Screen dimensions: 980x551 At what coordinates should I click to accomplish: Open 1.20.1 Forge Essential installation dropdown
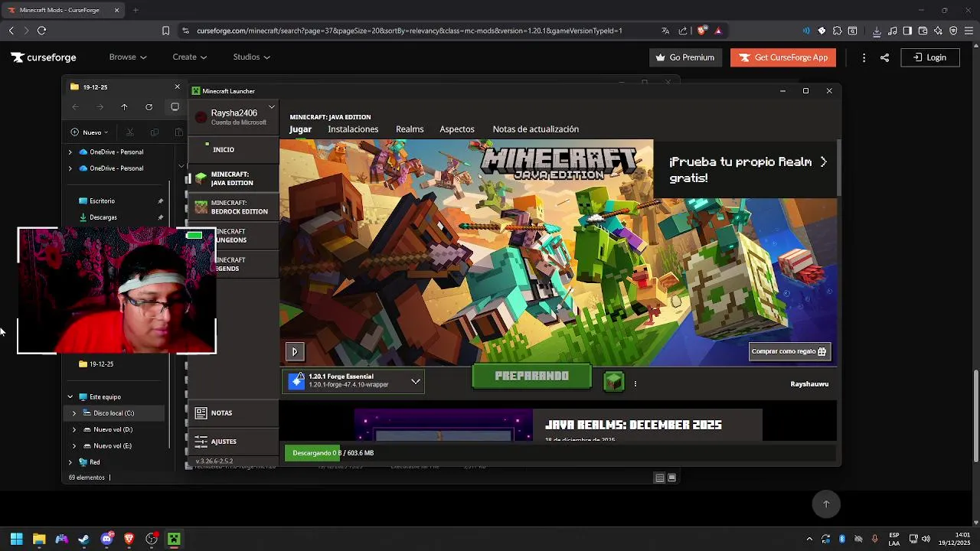pyautogui.click(x=353, y=380)
